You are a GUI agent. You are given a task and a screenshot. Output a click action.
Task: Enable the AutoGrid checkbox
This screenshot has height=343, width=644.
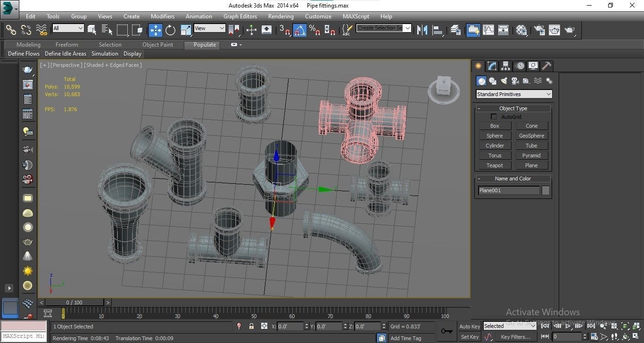coord(494,116)
